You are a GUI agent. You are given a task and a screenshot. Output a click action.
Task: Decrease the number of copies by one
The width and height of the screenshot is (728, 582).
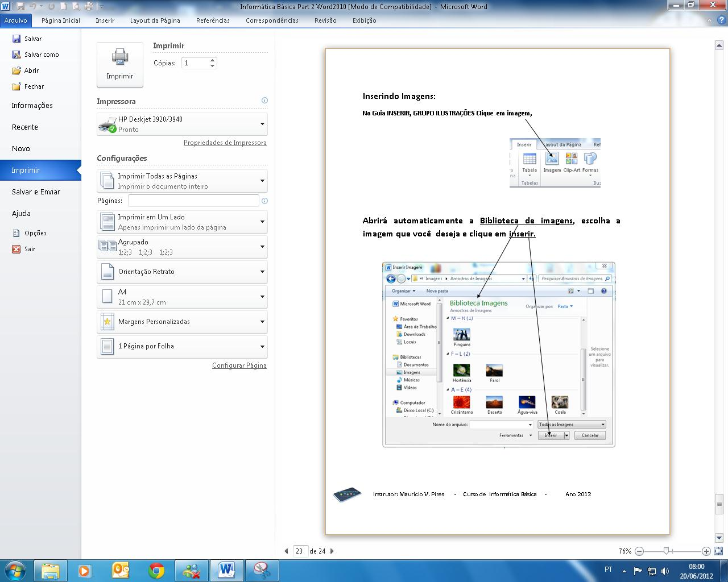coord(212,66)
